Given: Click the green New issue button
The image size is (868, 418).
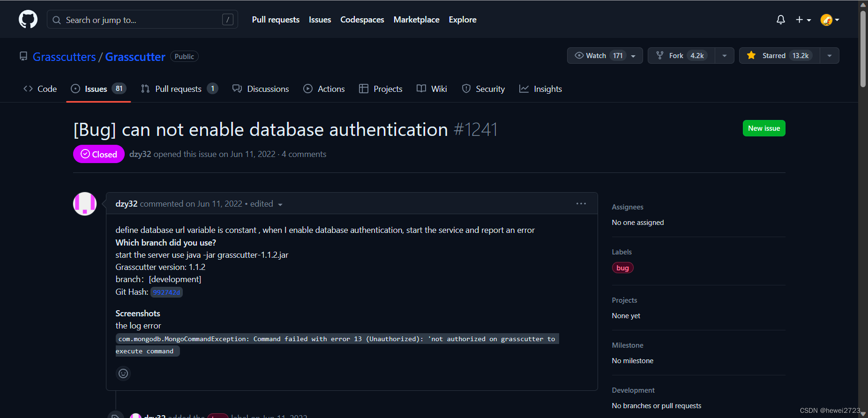Looking at the screenshot, I should coord(764,128).
